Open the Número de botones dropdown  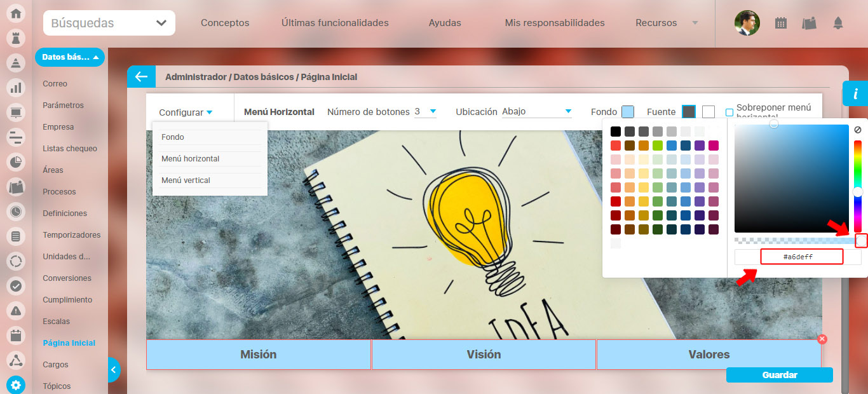425,112
